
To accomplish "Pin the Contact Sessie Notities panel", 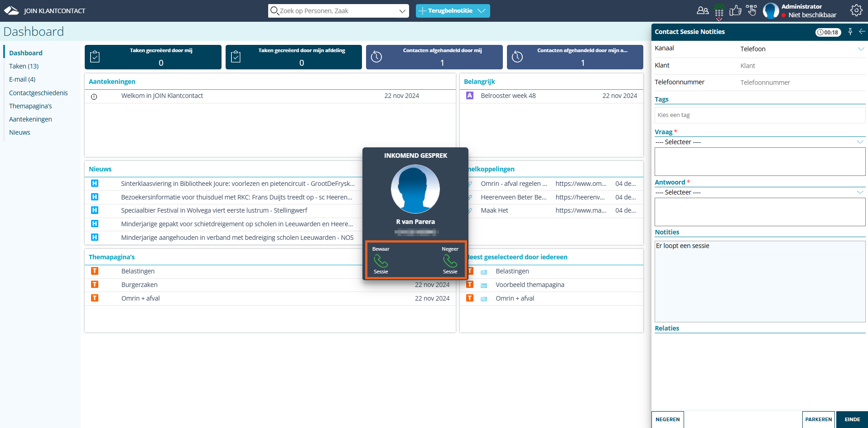I will click(x=850, y=32).
